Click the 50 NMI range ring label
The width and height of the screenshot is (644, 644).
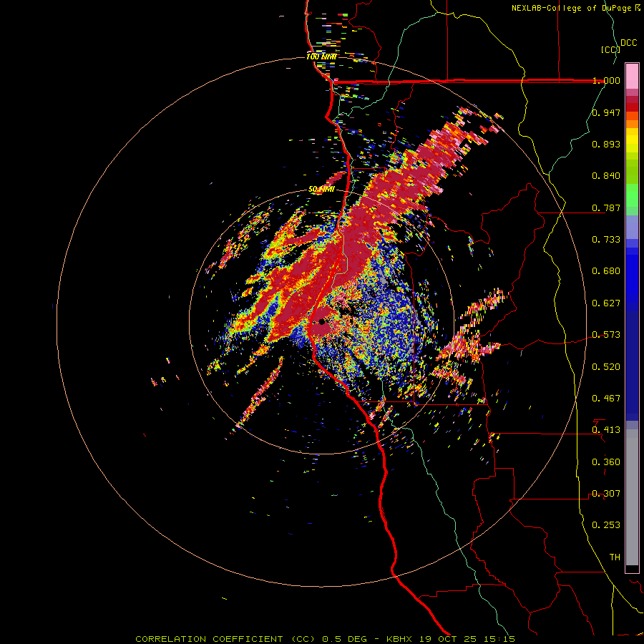coord(321,190)
